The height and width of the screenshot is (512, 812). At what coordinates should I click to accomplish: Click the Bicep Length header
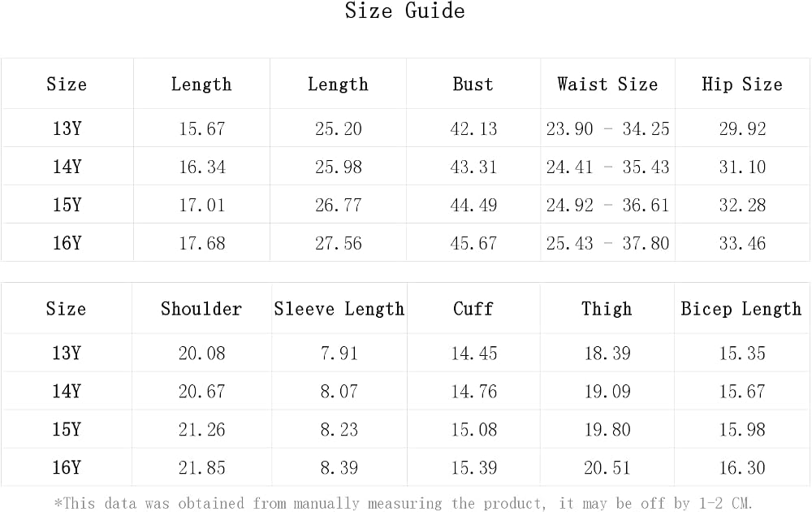click(x=741, y=309)
